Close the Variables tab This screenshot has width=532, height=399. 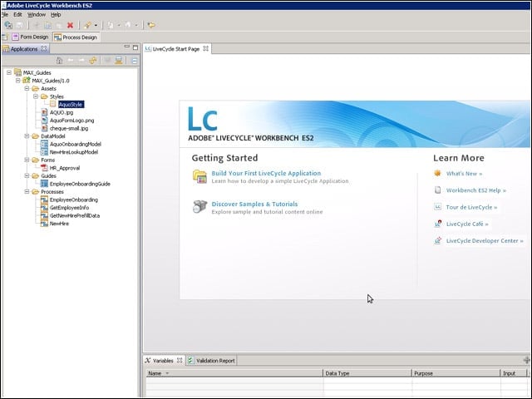[x=180, y=360]
